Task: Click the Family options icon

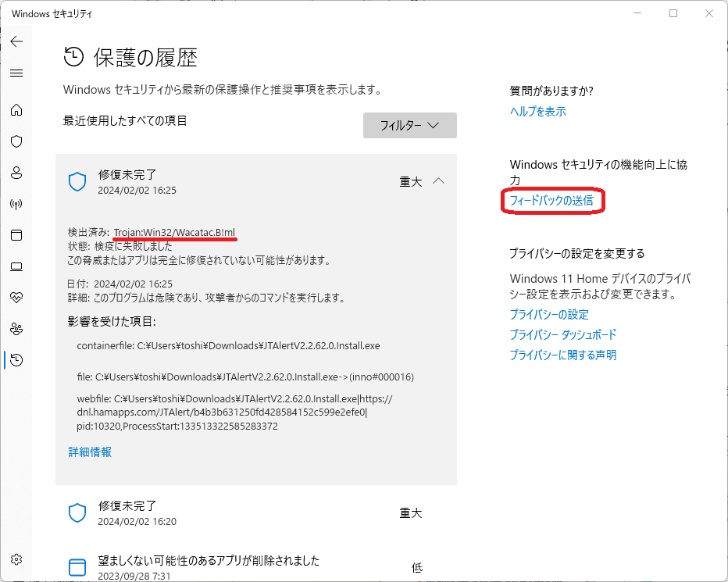Action: pos(16,329)
